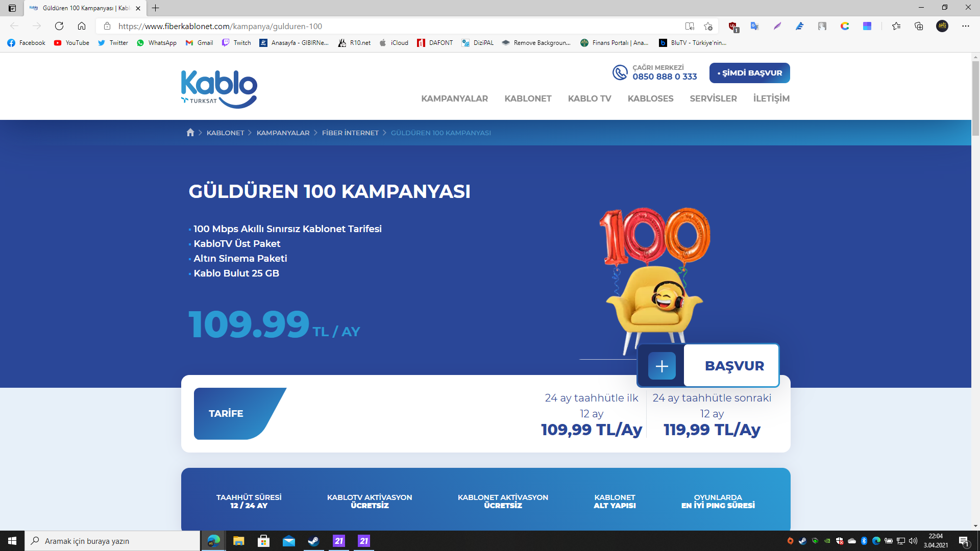The height and width of the screenshot is (551, 980).
Task: Open the browser profile avatar
Action: click(x=942, y=26)
